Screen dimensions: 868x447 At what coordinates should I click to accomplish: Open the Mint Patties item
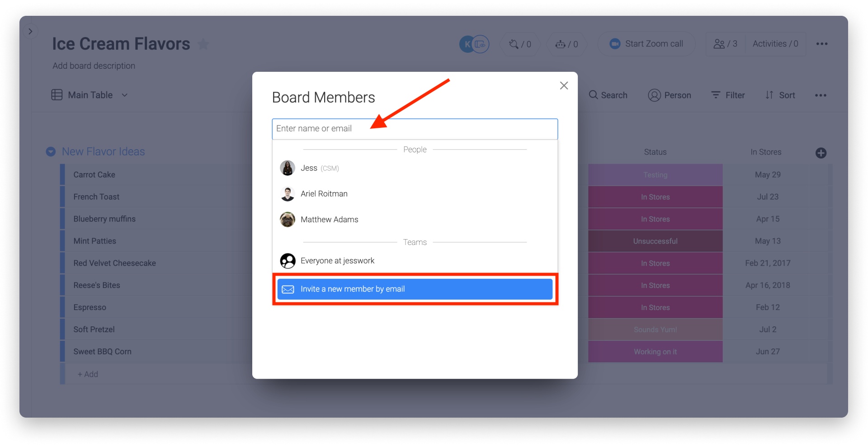click(94, 241)
